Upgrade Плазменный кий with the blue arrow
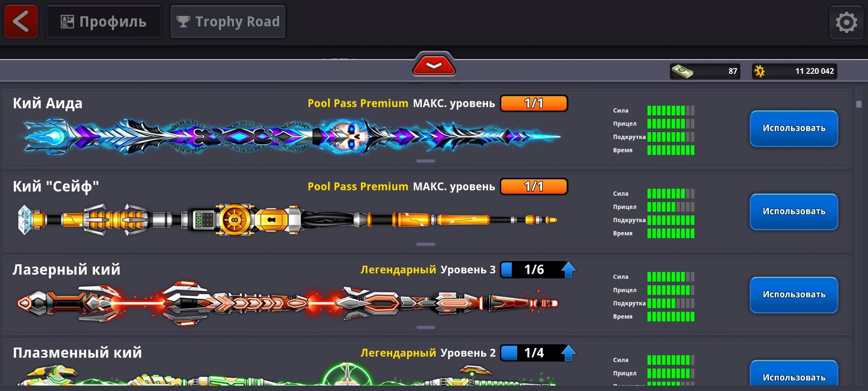Viewport: 868px width, 391px height. pos(568,353)
